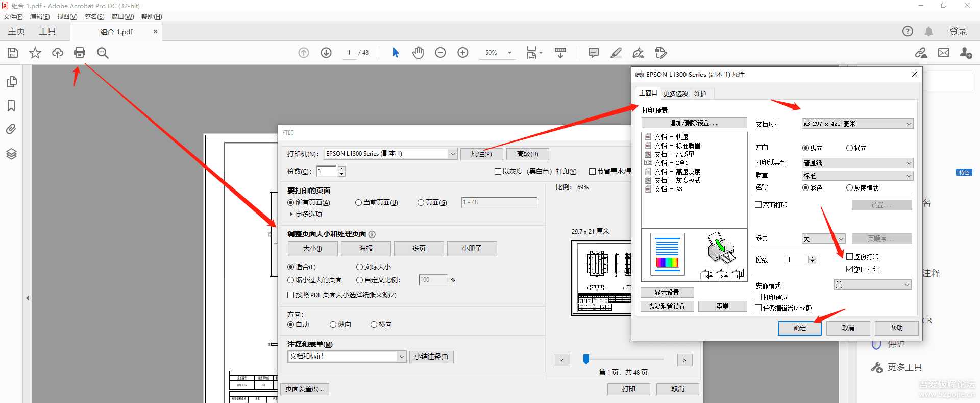Screen dimensions: 980x403
Task: Toggle the 逆序打印 checkbox
Action: [850, 269]
